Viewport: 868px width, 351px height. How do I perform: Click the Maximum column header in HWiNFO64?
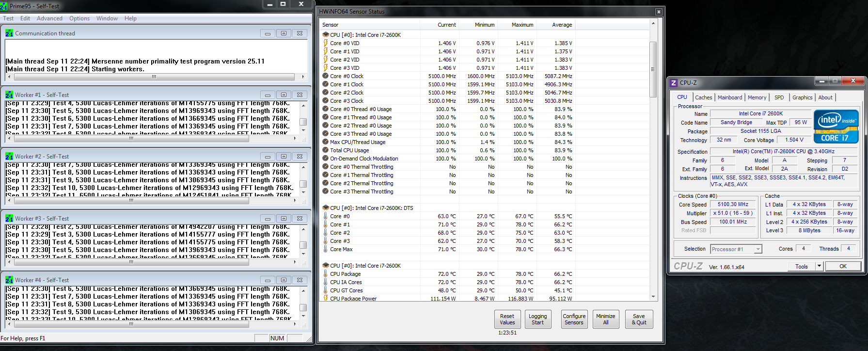[517, 25]
